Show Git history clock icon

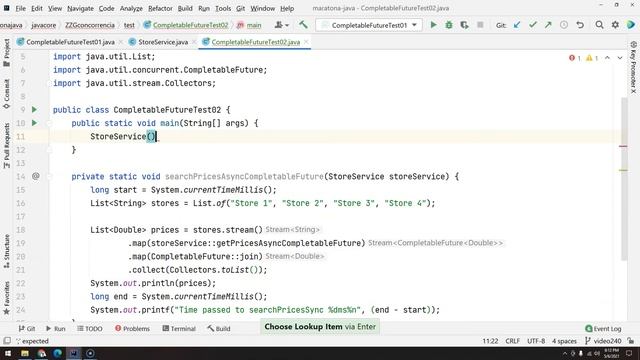564,25
